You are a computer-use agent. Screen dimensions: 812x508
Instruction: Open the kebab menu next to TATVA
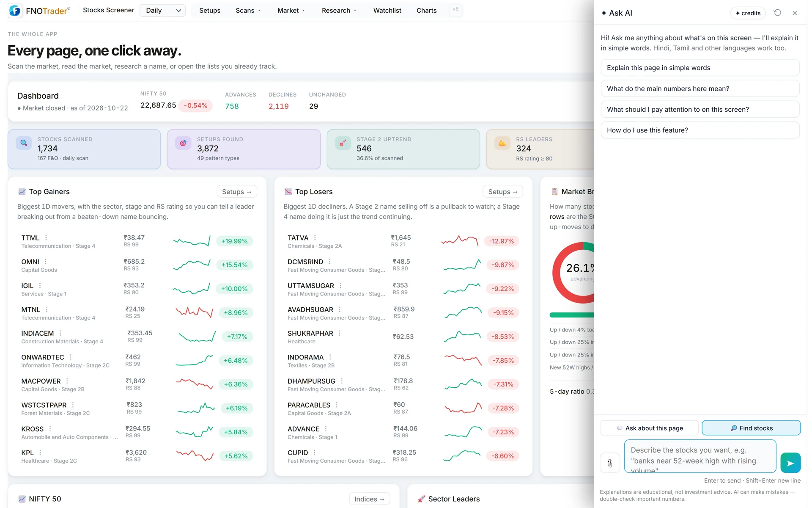click(x=315, y=238)
